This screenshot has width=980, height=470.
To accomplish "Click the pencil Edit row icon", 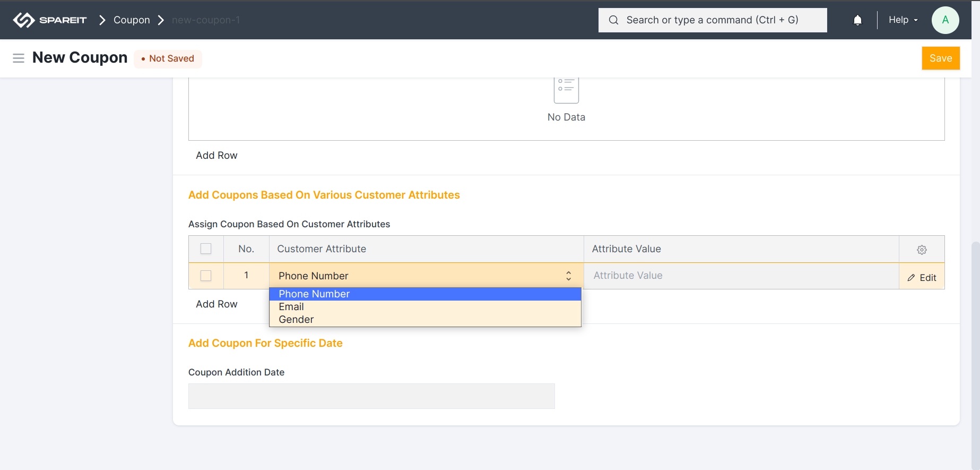I will pyautogui.click(x=912, y=278).
